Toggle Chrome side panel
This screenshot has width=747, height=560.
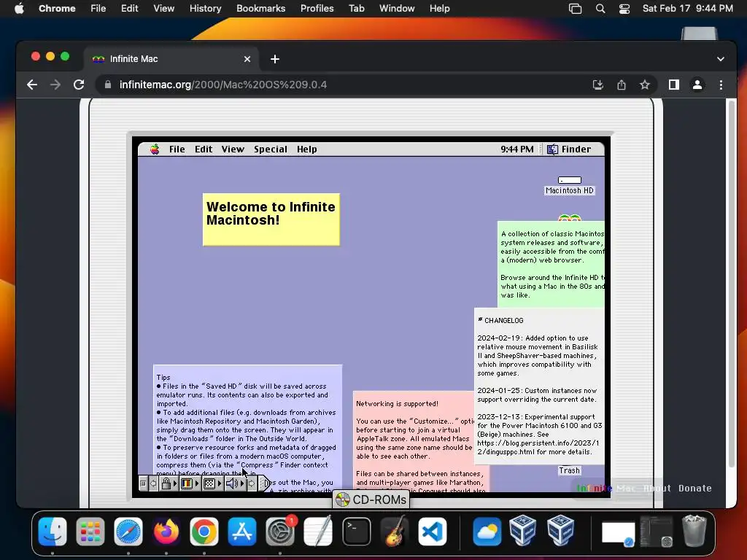coord(673,85)
